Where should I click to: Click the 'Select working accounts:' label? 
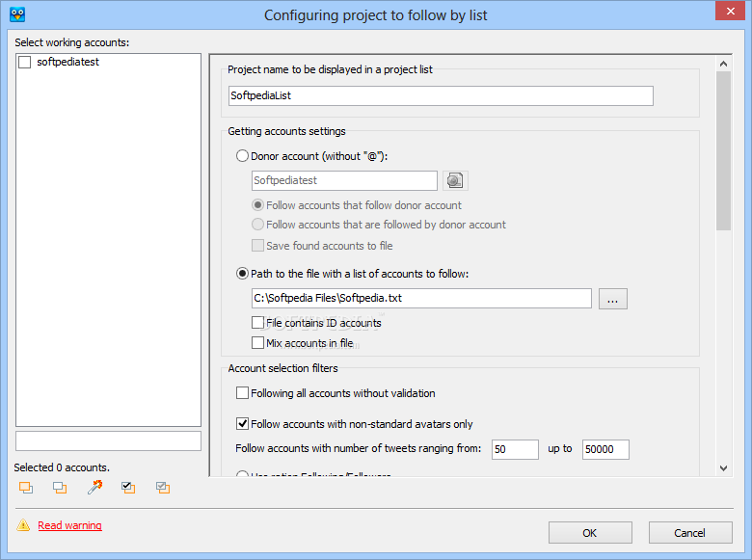click(72, 42)
